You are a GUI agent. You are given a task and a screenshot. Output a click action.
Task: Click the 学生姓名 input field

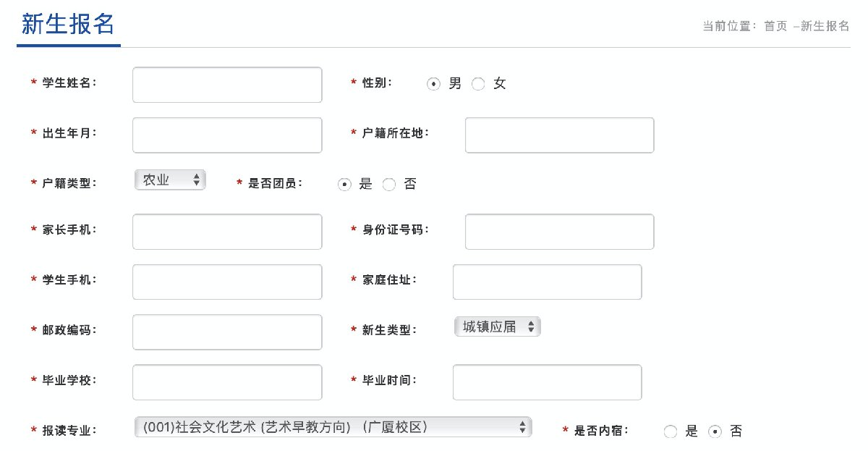(x=227, y=85)
